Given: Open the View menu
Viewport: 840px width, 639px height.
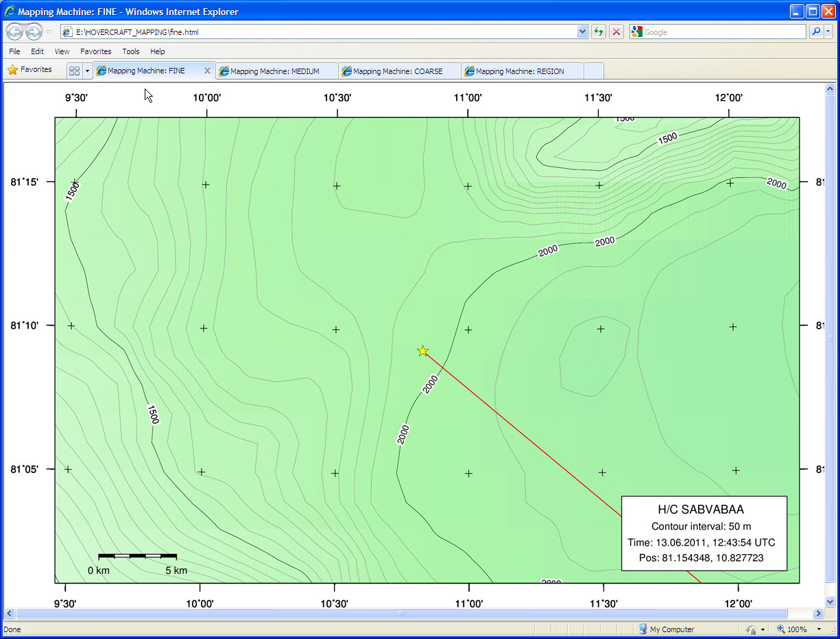Looking at the screenshot, I should click(x=62, y=51).
